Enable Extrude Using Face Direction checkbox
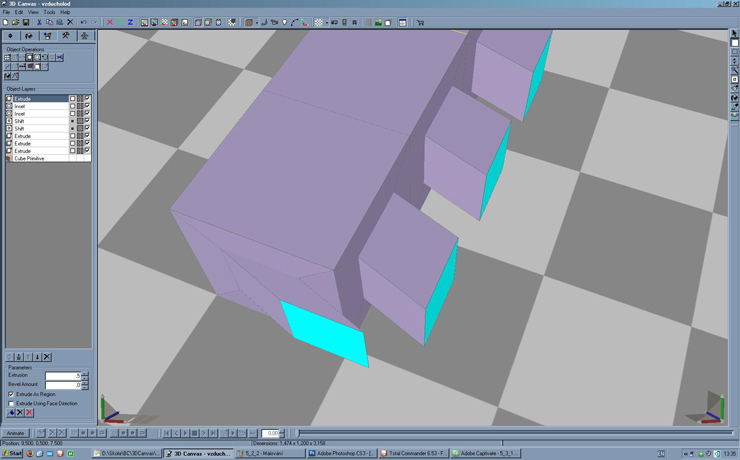The width and height of the screenshot is (740, 460). point(11,404)
